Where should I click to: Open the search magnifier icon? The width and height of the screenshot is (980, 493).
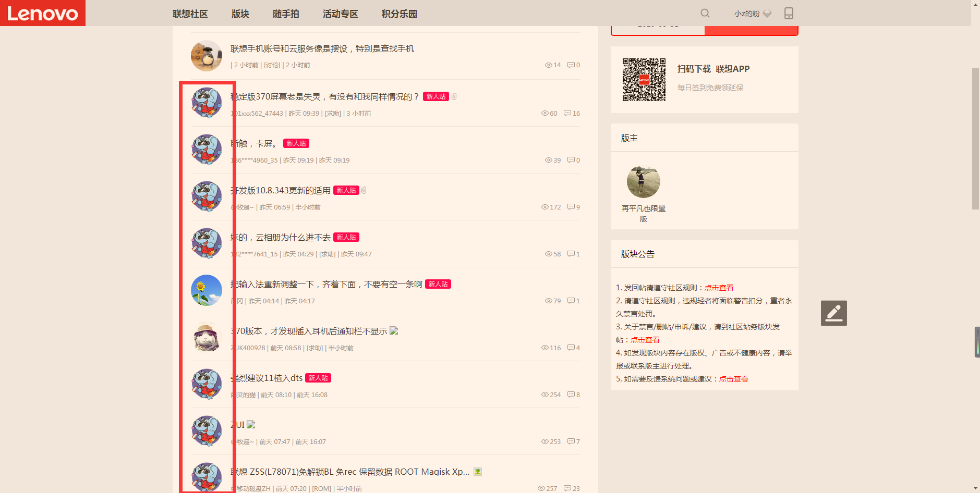tap(705, 13)
